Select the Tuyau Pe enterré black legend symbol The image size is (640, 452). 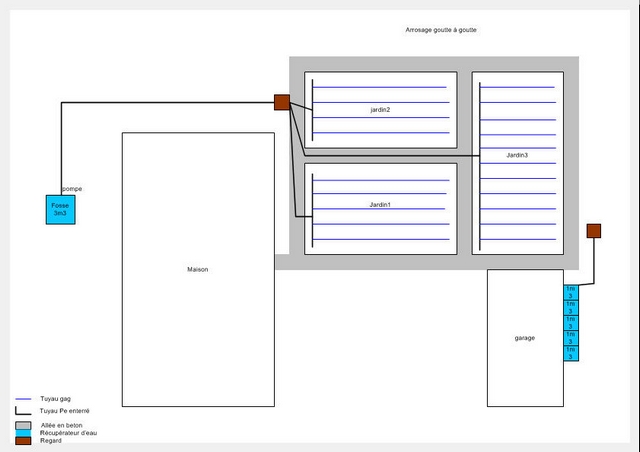tap(23, 411)
